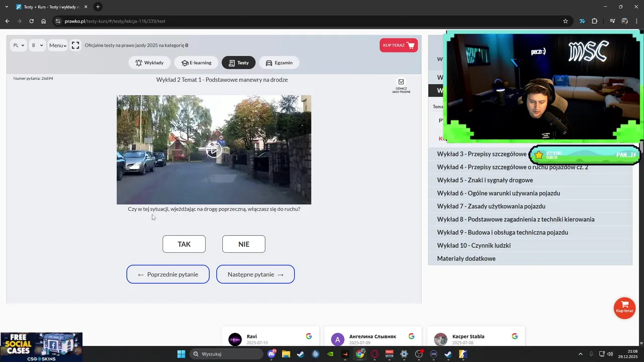Screen dimensions: 644x362
Task: Click the browser back arrow
Action: [7, 21]
